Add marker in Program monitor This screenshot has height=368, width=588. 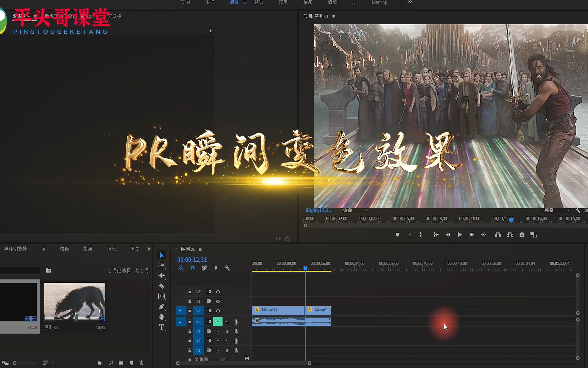(397, 235)
